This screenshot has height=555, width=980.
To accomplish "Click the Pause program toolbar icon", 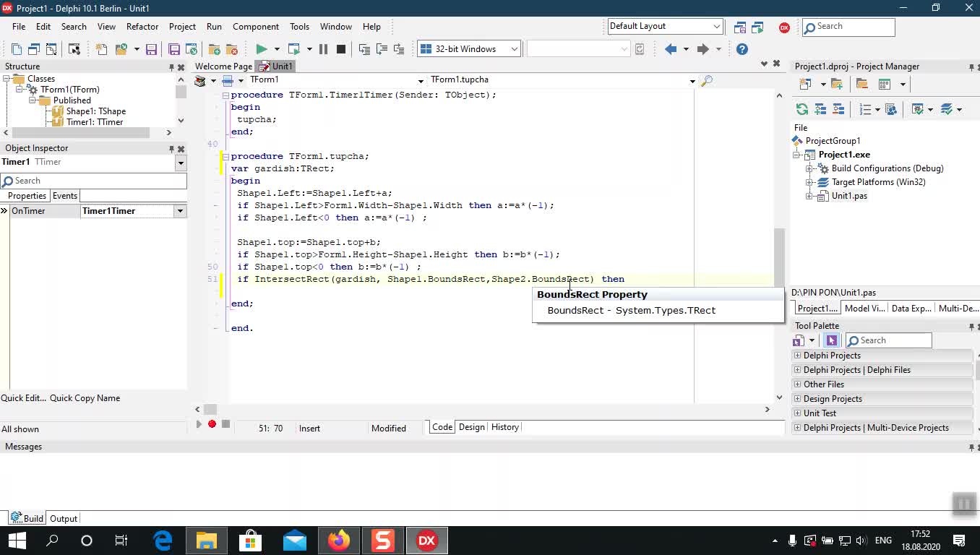I will (x=323, y=49).
